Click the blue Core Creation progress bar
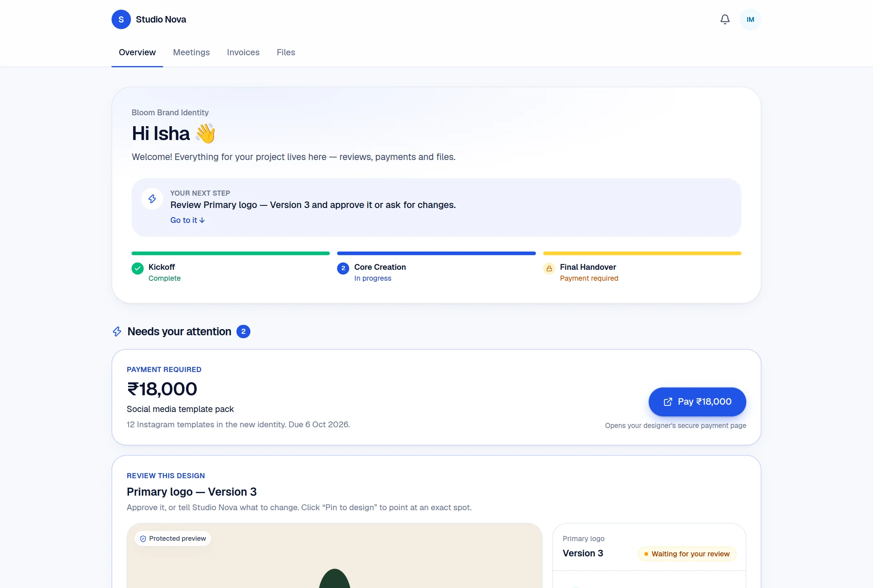Image resolution: width=873 pixels, height=588 pixels. [436, 253]
